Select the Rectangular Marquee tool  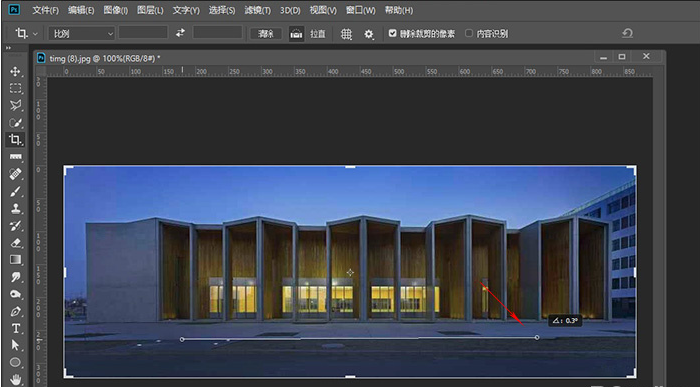click(16, 88)
